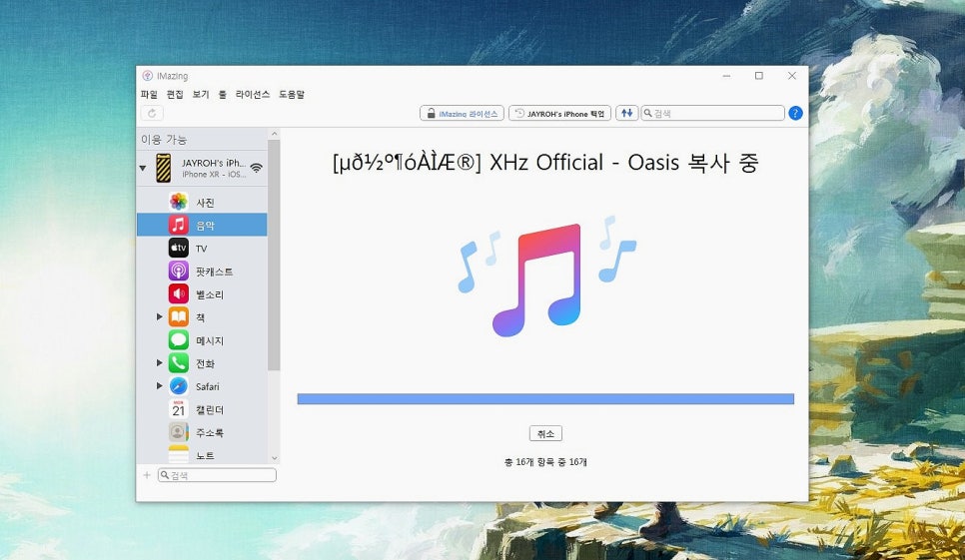Screen dimensions: 965x560
Task: Expand the 책 (Books) tree item
Action: (x=160, y=317)
